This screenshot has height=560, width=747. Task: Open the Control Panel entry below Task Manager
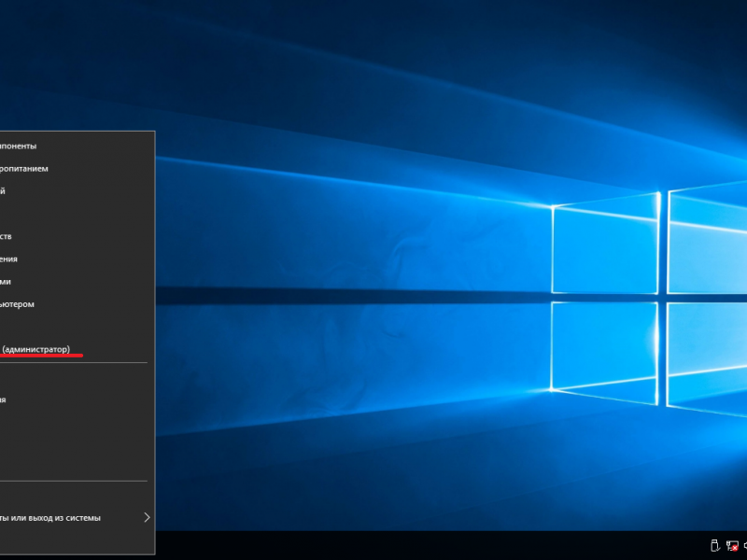(77, 399)
